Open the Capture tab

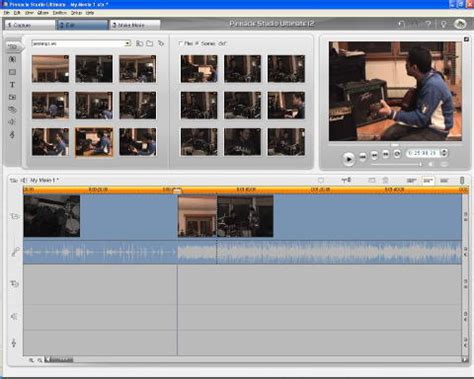pyautogui.click(x=30, y=25)
